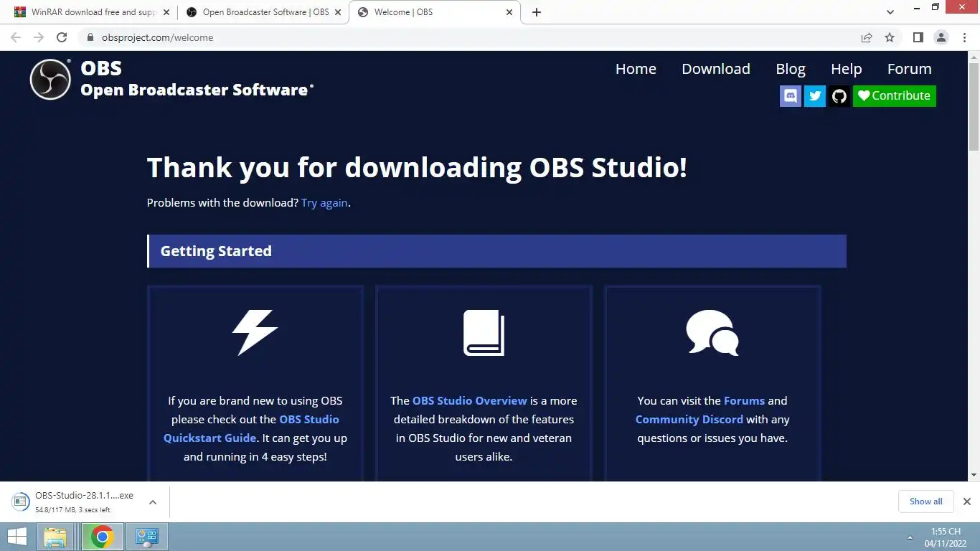Reload the page with the refresh icon

pyautogui.click(x=62, y=37)
